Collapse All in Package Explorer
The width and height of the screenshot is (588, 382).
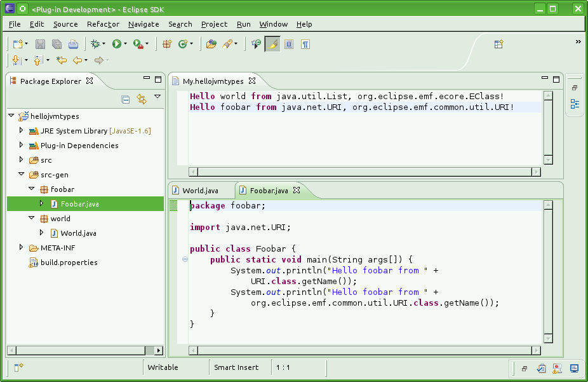(x=126, y=99)
